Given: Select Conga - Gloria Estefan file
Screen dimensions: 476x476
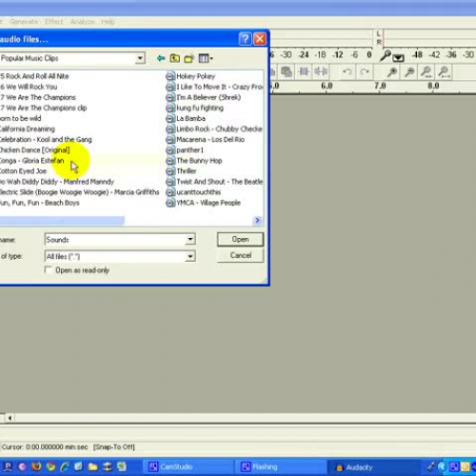Looking at the screenshot, I should tap(31, 161).
